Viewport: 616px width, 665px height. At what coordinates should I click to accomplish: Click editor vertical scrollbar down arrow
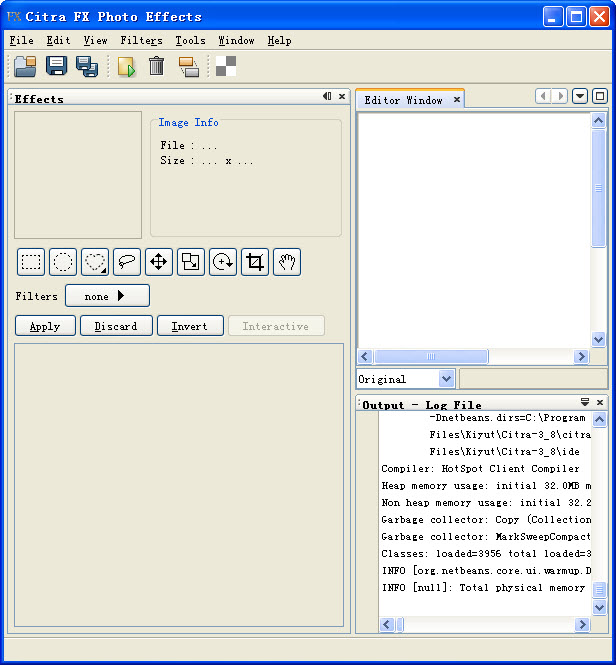pos(599,339)
